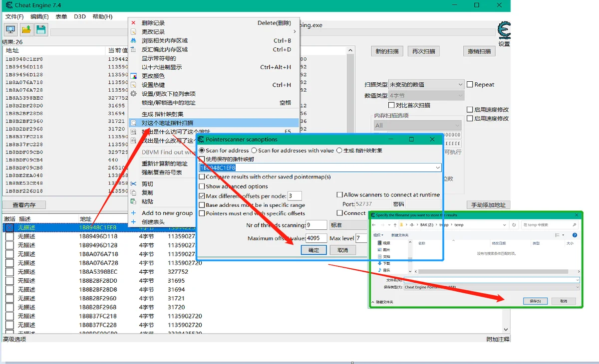Enable Base address must be in specific range

click(x=202, y=205)
